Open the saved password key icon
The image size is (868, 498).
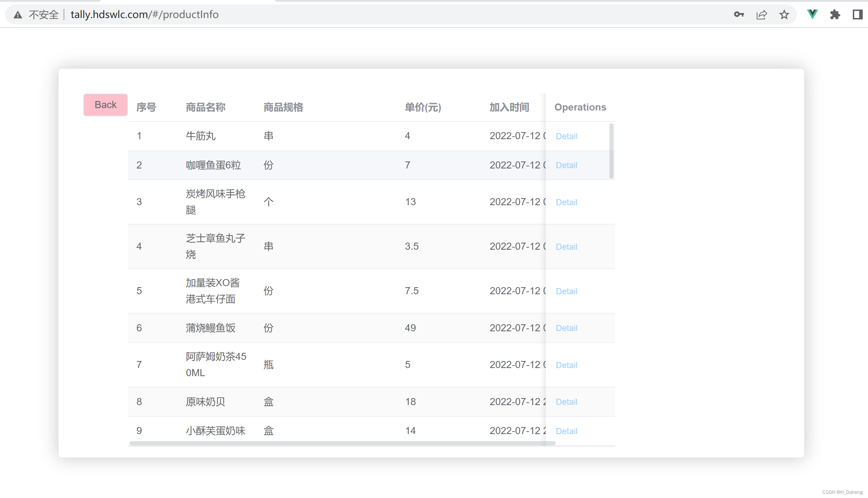pyautogui.click(x=739, y=14)
